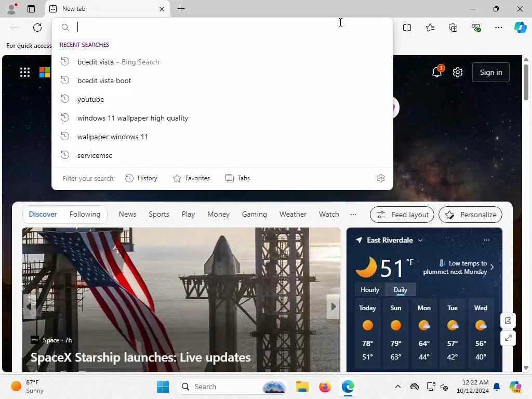Open Weather feed category
This screenshot has height=399, width=532.
tap(293, 215)
